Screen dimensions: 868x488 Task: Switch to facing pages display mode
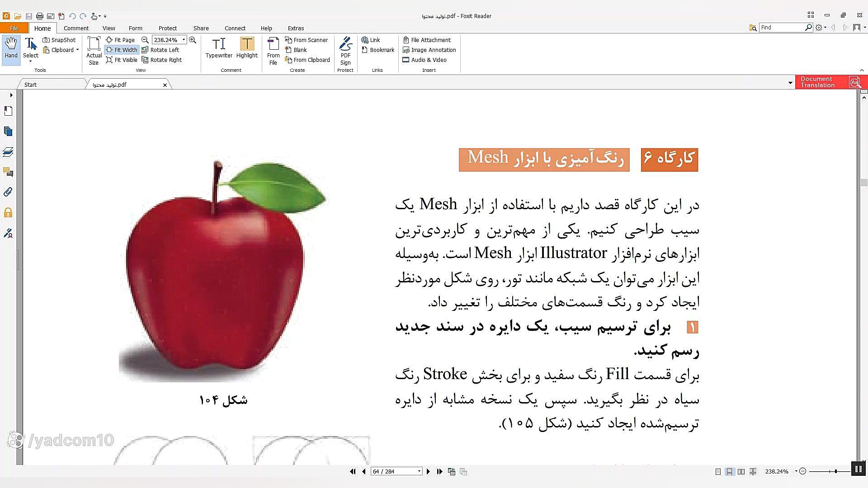741,471
